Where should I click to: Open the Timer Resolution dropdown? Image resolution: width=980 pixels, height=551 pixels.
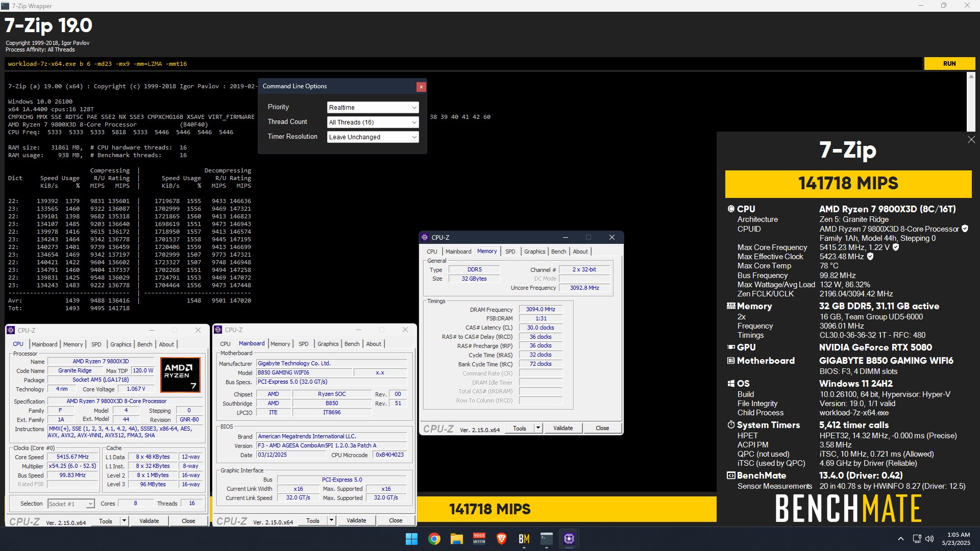[x=373, y=137]
